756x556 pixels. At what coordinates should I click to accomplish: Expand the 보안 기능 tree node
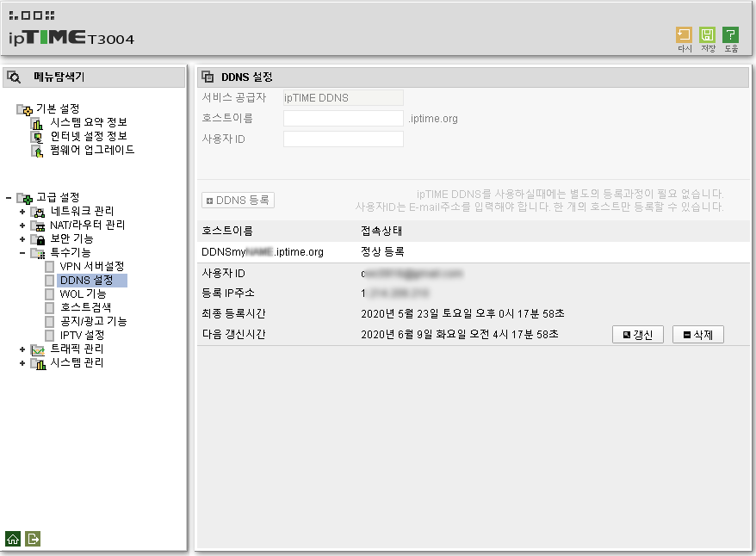tap(22, 239)
